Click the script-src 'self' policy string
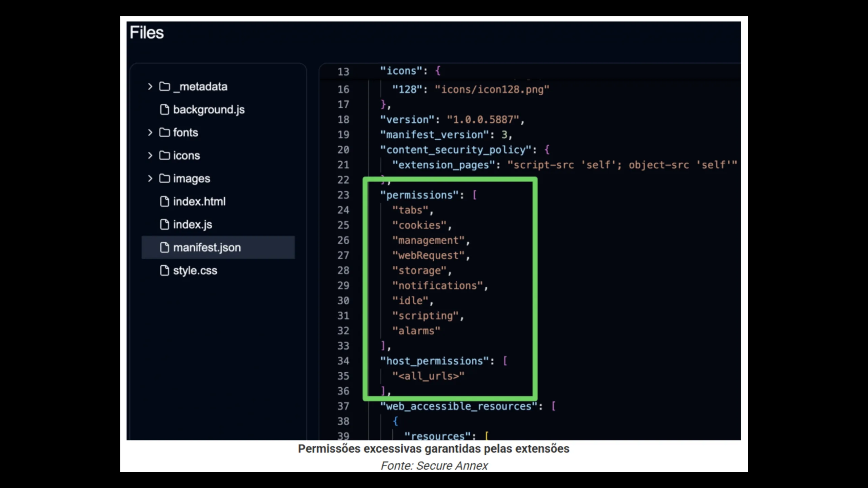This screenshot has width=868, height=488. (x=622, y=165)
